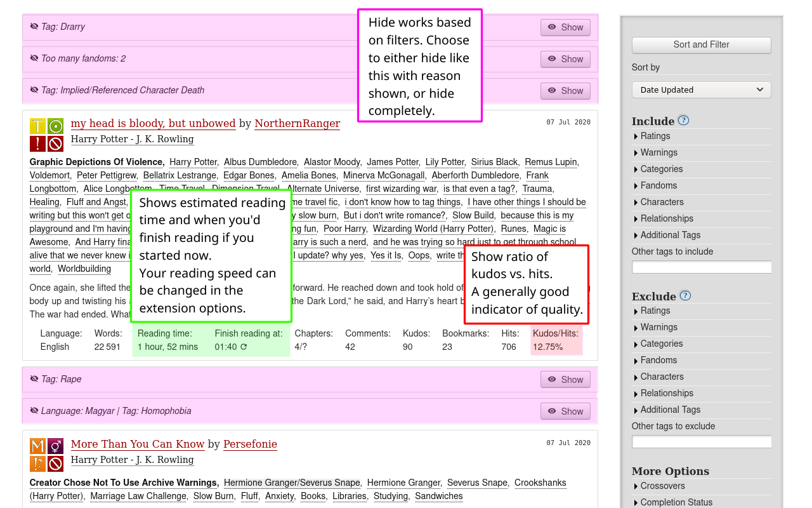Click Teen rating icon on 'my head is bloody'
The height and width of the screenshot is (508, 812).
coord(37,126)
